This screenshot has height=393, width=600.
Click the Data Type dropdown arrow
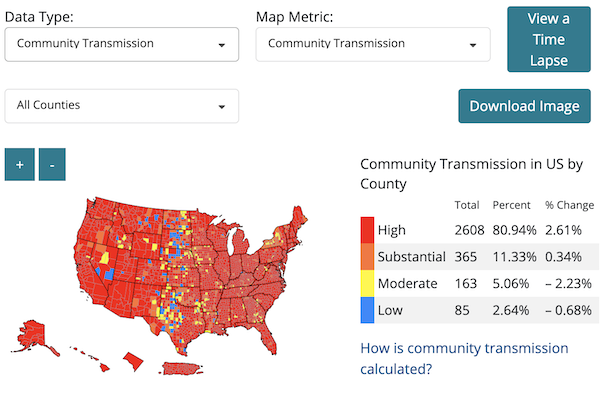pos(222,45)
